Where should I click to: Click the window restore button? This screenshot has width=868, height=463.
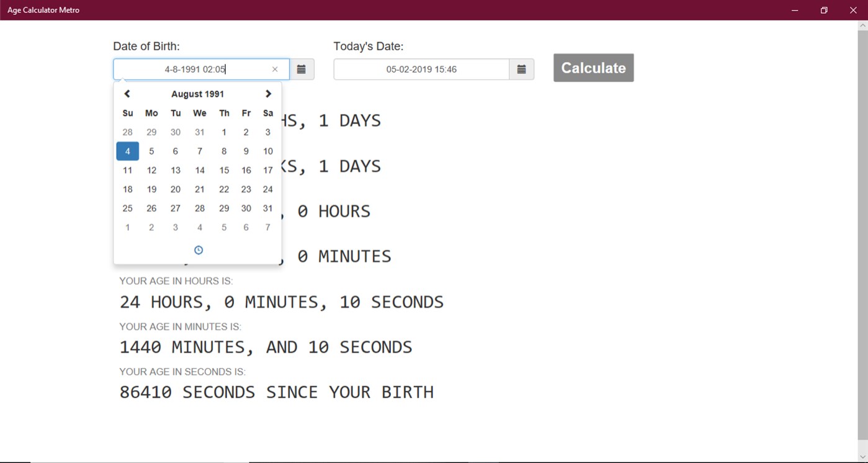823,10
